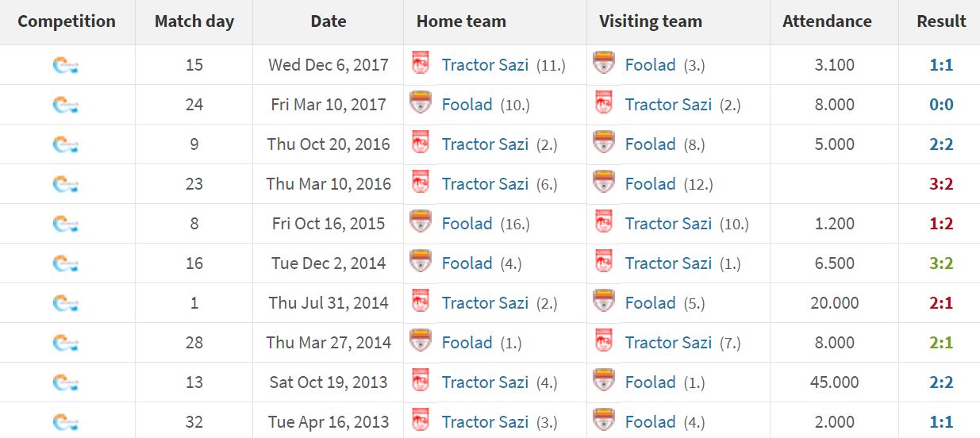The image size is (980, 438).
Task: Click Tractor Sazi crest in the Oct 16, 2015 row
Action: [604, 222]
